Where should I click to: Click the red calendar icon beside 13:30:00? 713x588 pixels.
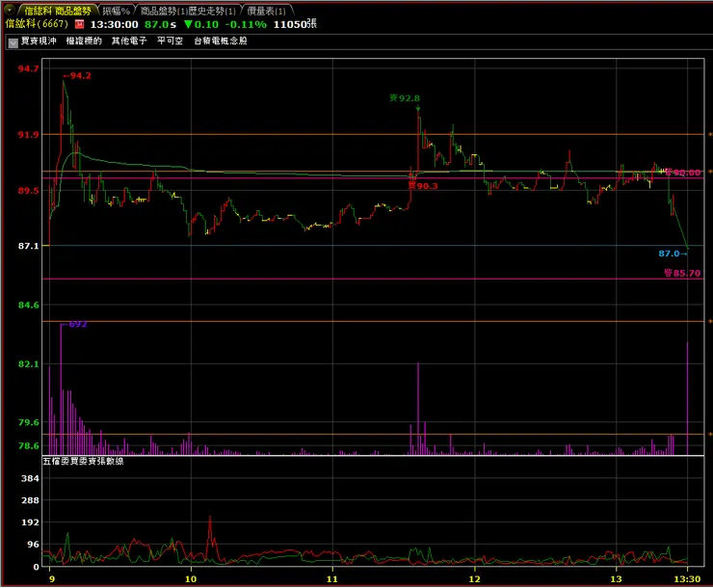[x=80, y=24]
